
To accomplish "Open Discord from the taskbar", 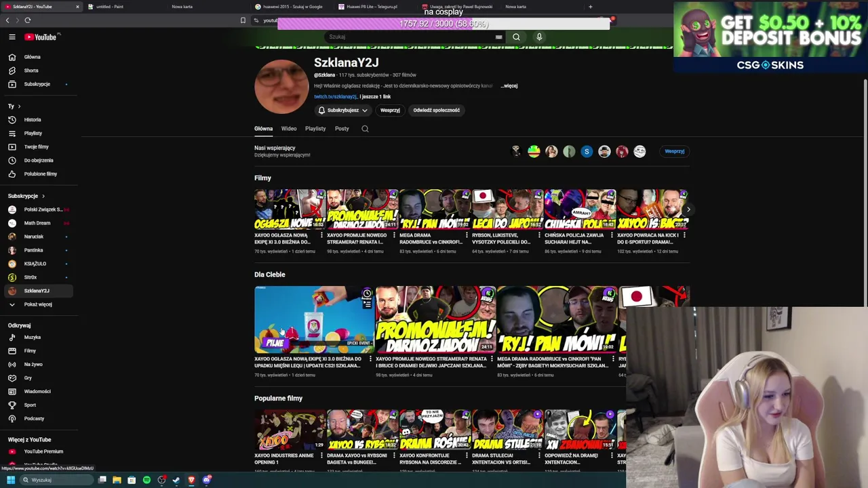I will pyautogui.click(x=206, y=480).
